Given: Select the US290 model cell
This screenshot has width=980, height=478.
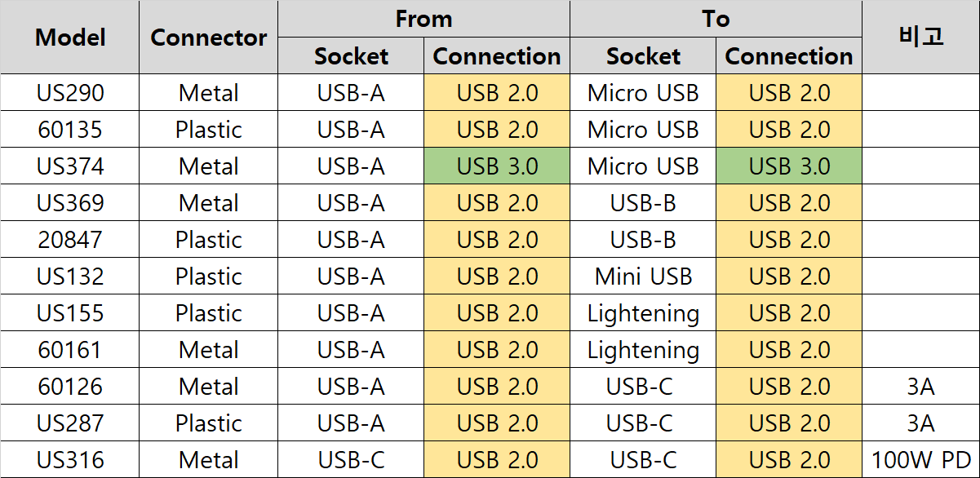Looking at the screenshot, I should (70, 93).
